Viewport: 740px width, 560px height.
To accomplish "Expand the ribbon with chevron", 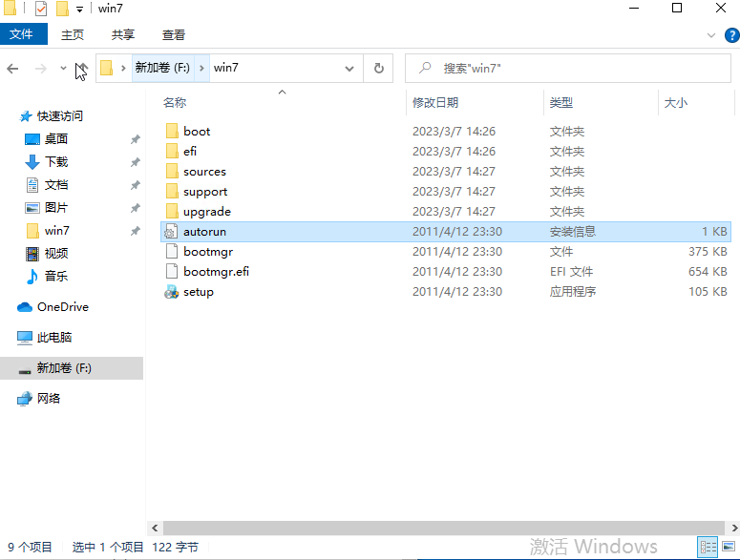I will 710,35.
